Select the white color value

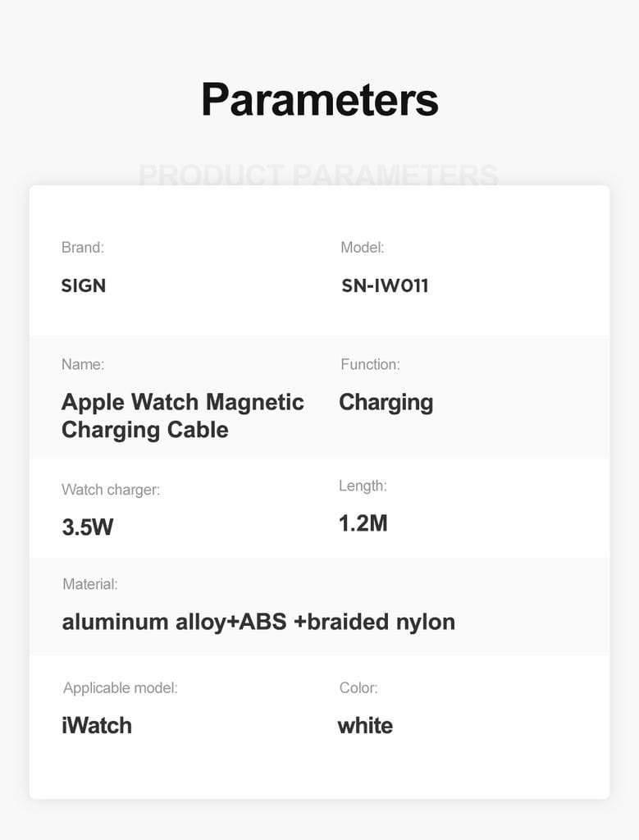(365, 726)
